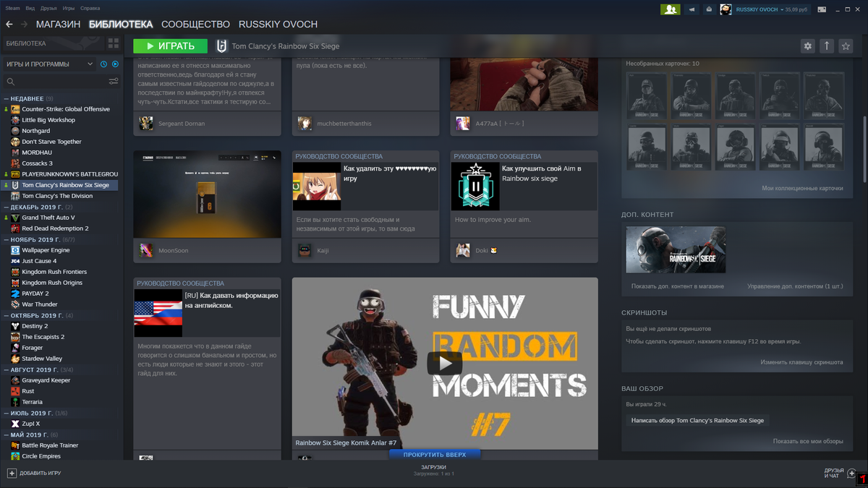Play the Funny Random Moments #7 video

tap(445, 362)
